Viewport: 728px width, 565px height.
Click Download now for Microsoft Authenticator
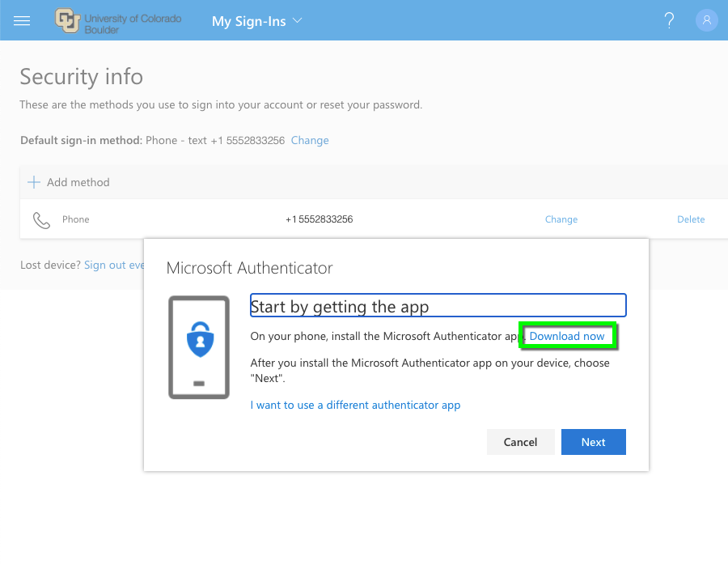(568, 335)
